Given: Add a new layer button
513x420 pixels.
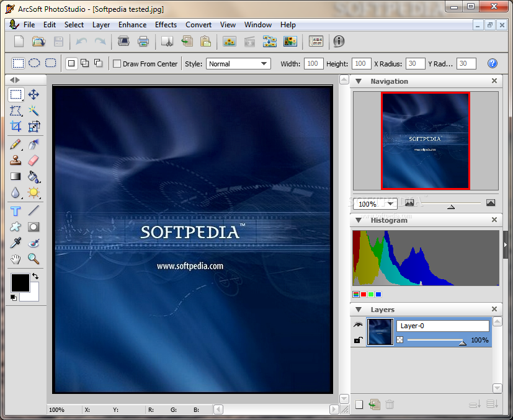Looking at the screenshot, I should coord(359,404).
